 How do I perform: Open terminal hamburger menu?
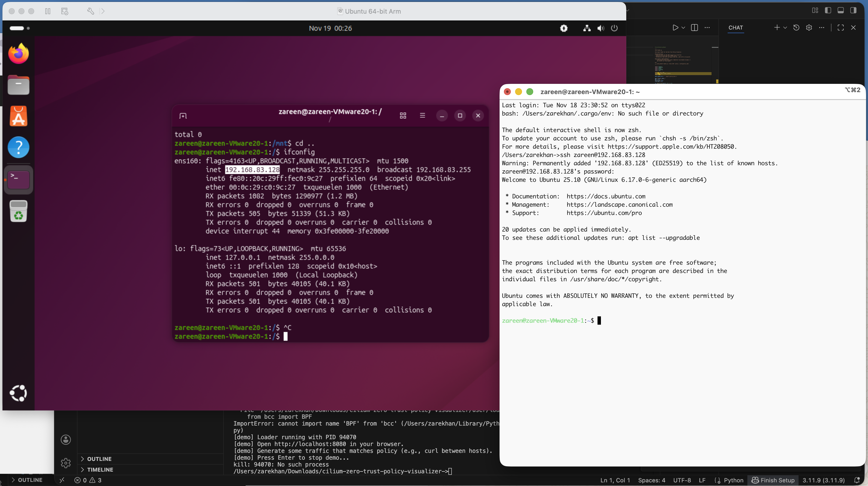[x=422, y=116]
